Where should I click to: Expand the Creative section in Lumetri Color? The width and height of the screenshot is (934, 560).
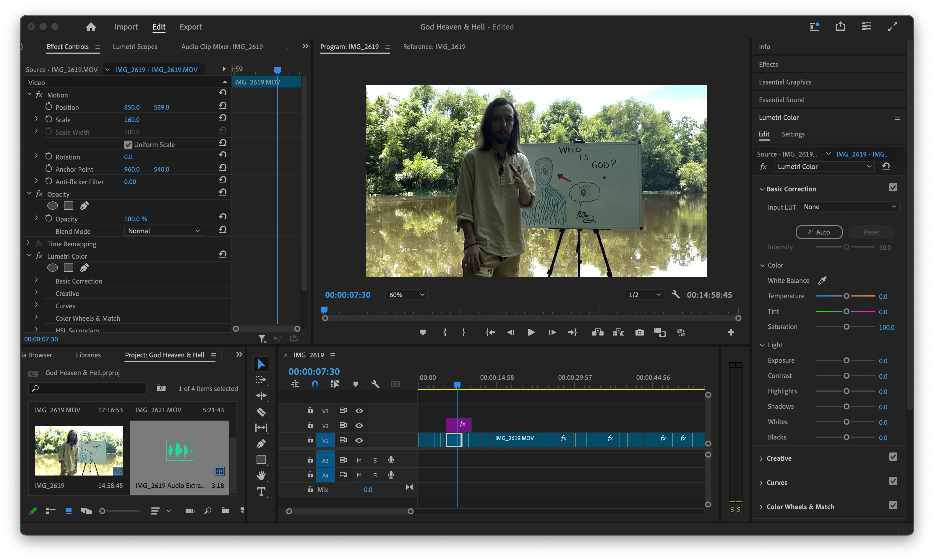pyautogui.click(x=779, y=458)
